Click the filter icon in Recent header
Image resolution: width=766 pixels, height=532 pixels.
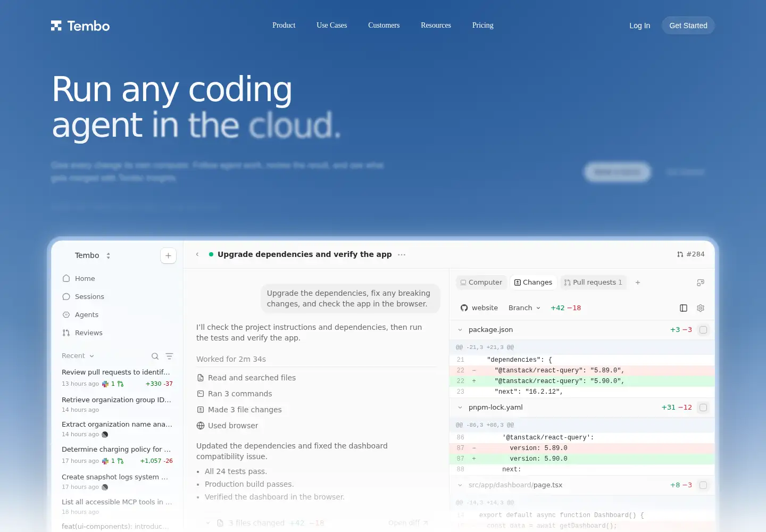(169, 356)
